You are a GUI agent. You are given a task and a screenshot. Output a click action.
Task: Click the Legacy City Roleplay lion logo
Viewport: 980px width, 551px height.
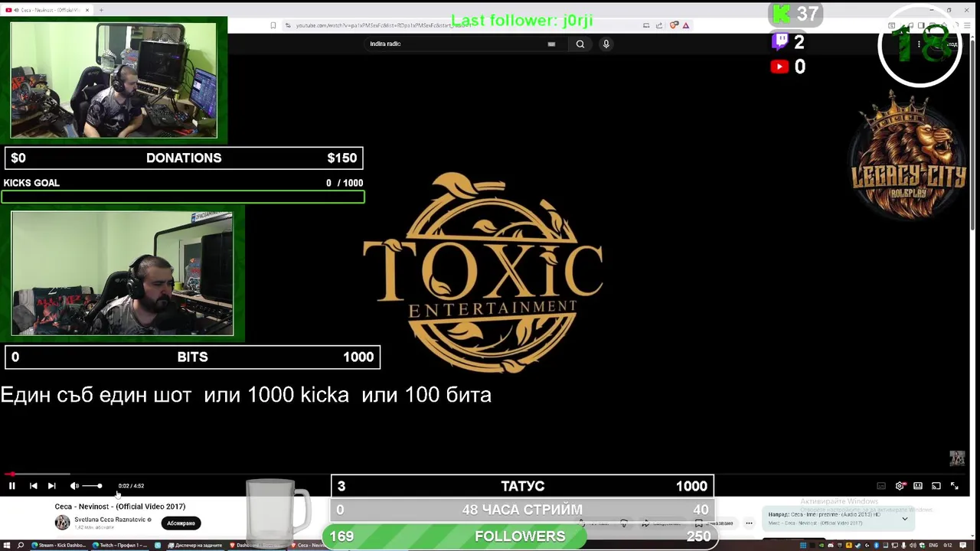(909, 155)
